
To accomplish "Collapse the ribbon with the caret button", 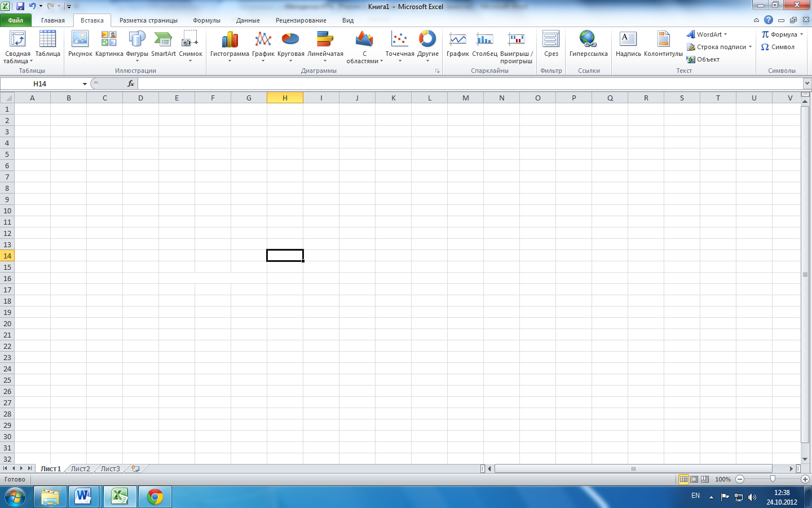I will tap(756, 20).
